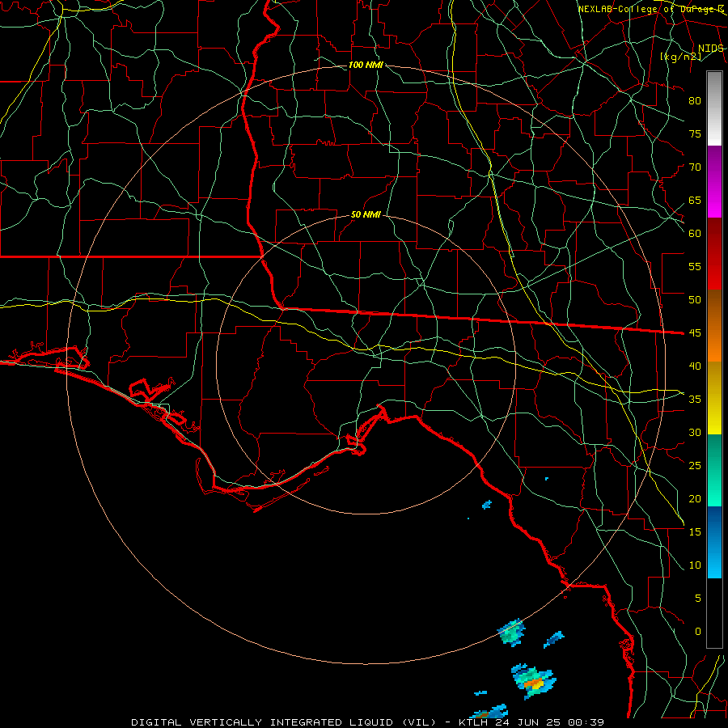This screenshot has width=728, height=728.
Task: Click the '15' value on the scale
Action: 695,531
